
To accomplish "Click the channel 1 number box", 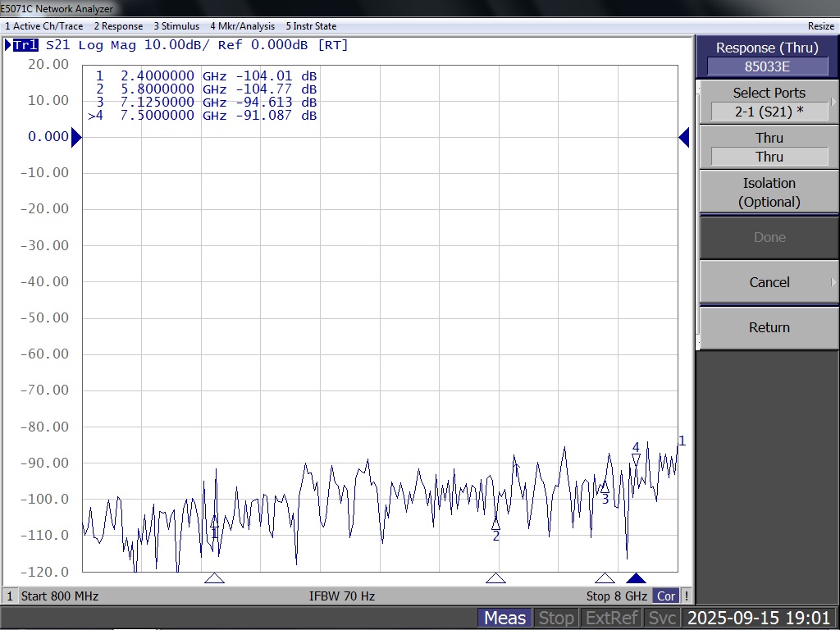I will click(10, 596).
